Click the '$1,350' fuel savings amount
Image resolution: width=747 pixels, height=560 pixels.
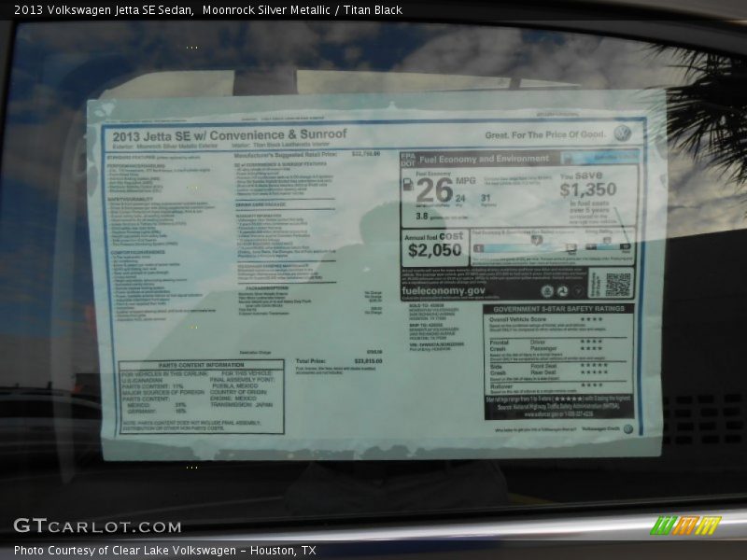[588, 189]
